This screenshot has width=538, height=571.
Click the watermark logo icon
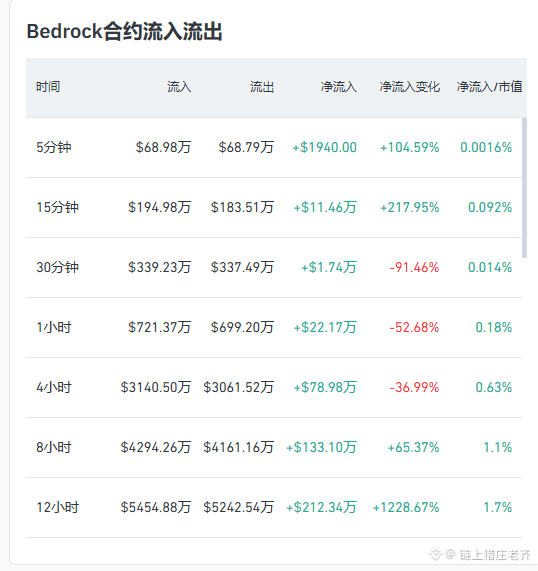click(435, 554)
